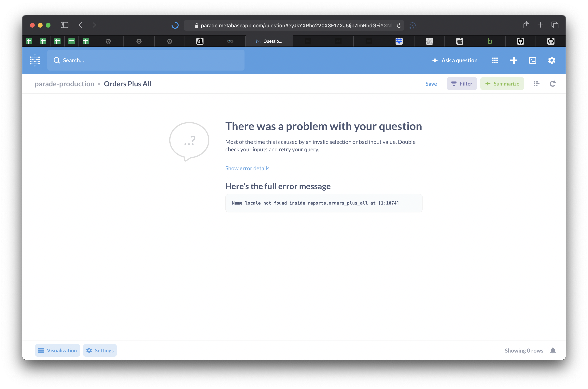
Task: Open the Filter panel
Action: click(461, 84)
